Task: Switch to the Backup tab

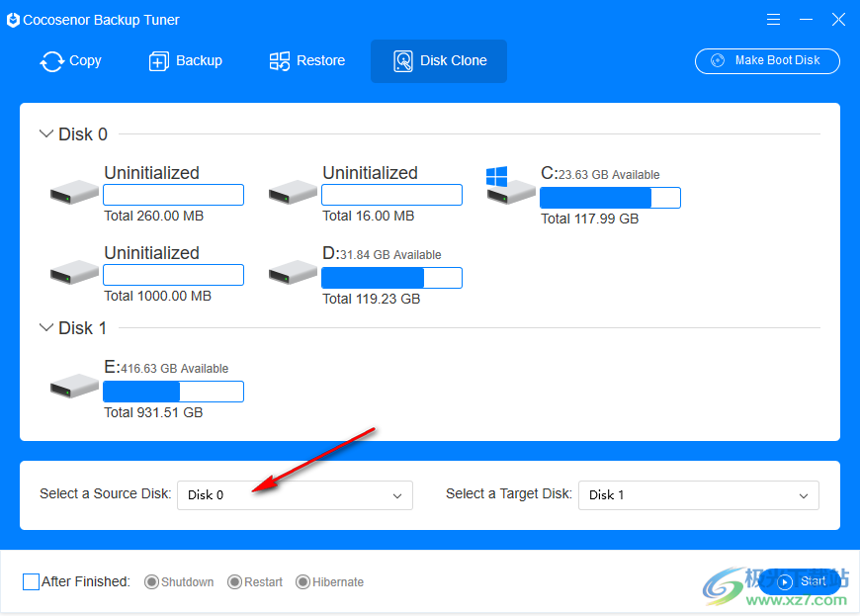Action: [185, 61]
